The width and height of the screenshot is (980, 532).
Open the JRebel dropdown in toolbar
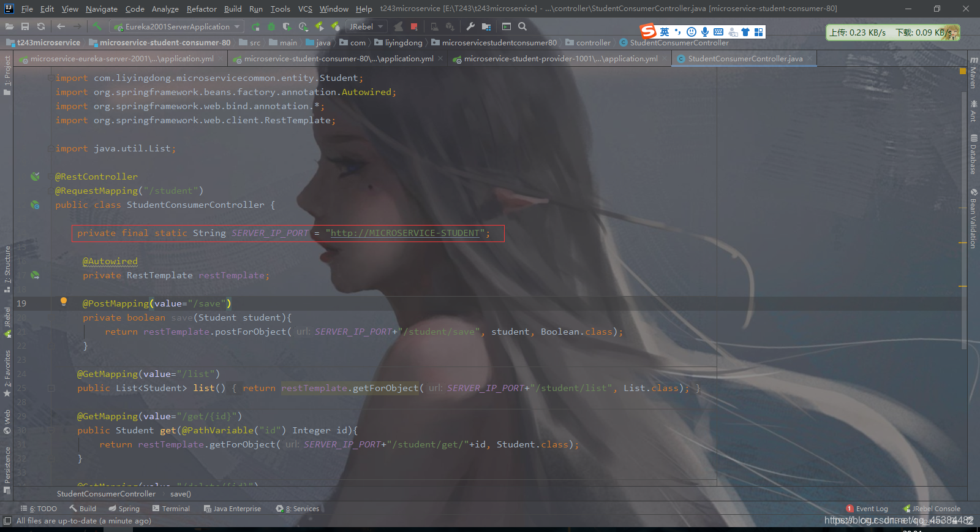[x=366, y=26]
